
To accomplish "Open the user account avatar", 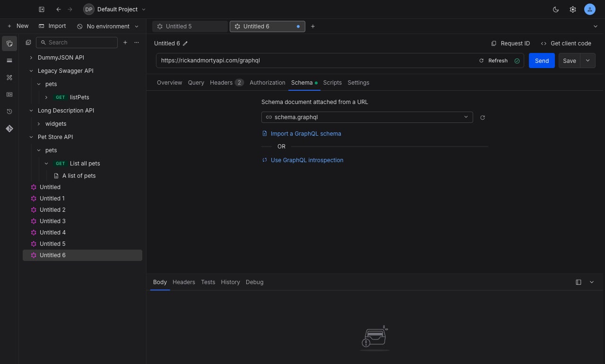I will (x=589, y=9).
